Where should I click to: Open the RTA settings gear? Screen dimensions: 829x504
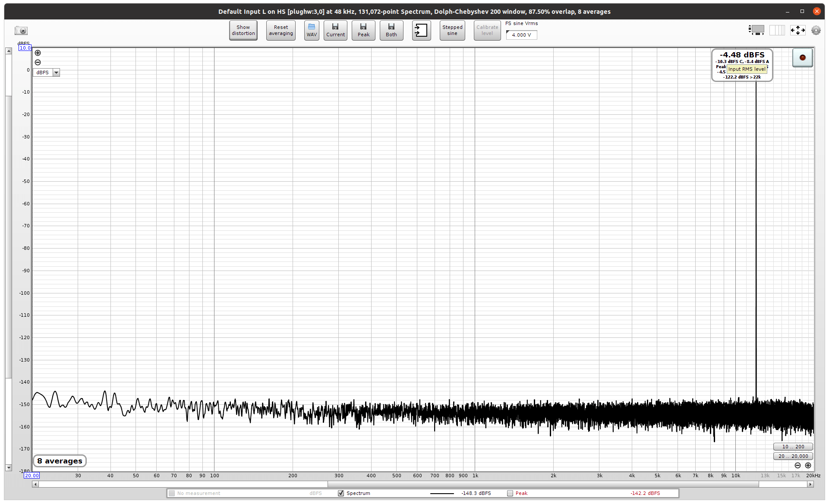tap(816, 30)
